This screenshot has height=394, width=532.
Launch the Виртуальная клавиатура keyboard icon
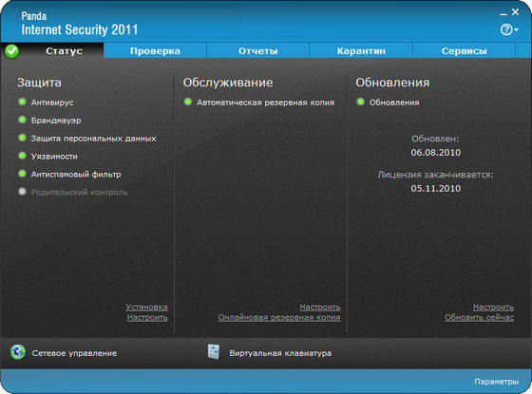click(214, 352)
